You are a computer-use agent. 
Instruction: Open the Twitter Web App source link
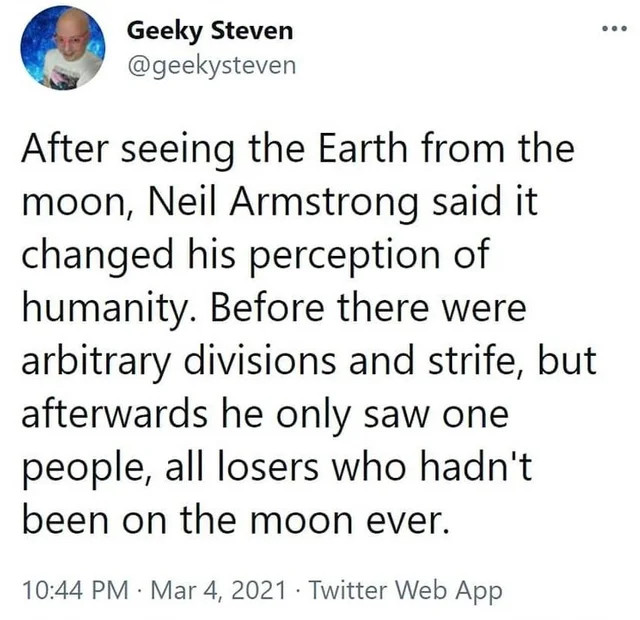point(407,589)
